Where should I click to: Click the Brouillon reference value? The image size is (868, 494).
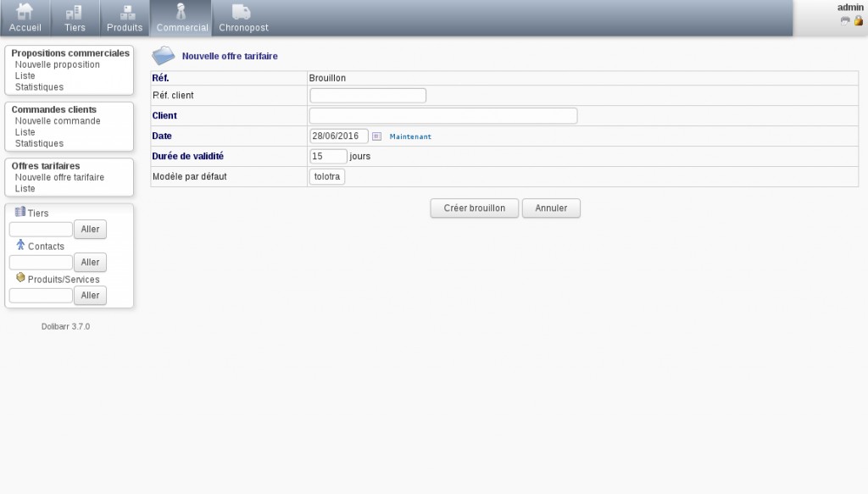point(327,78)
